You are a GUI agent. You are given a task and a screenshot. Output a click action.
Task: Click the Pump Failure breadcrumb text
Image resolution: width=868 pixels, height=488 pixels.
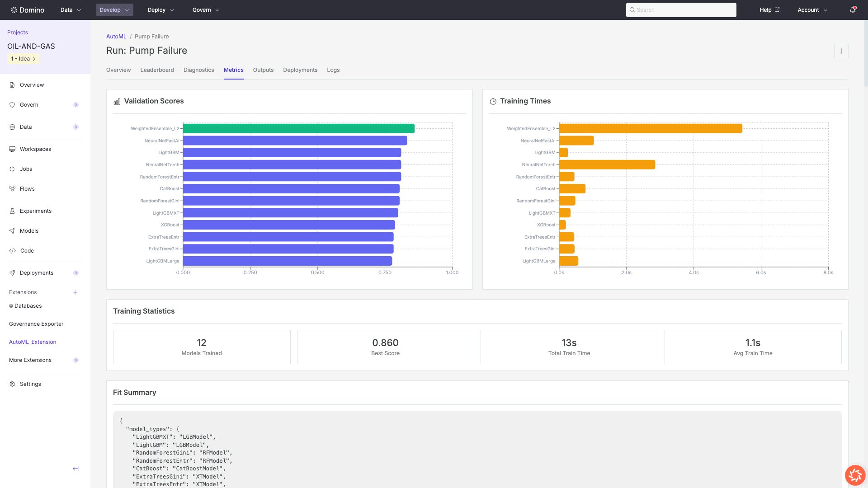click(x=152, y=37)
